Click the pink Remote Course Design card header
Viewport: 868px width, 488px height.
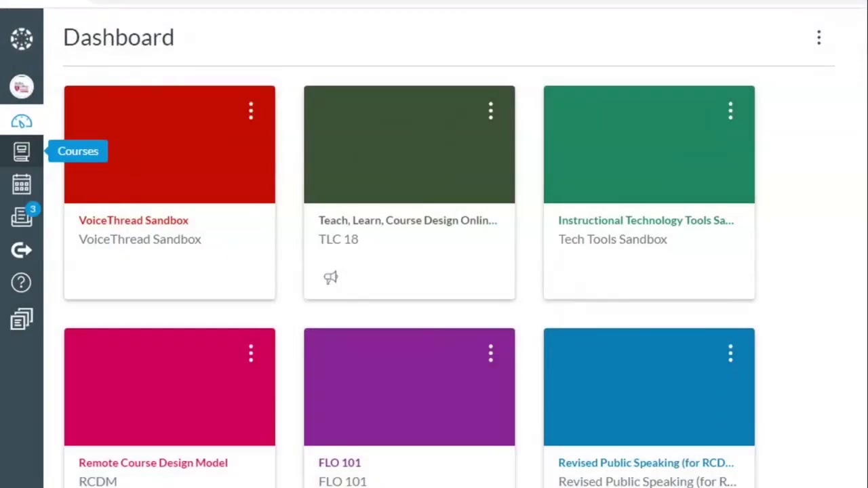170,387
